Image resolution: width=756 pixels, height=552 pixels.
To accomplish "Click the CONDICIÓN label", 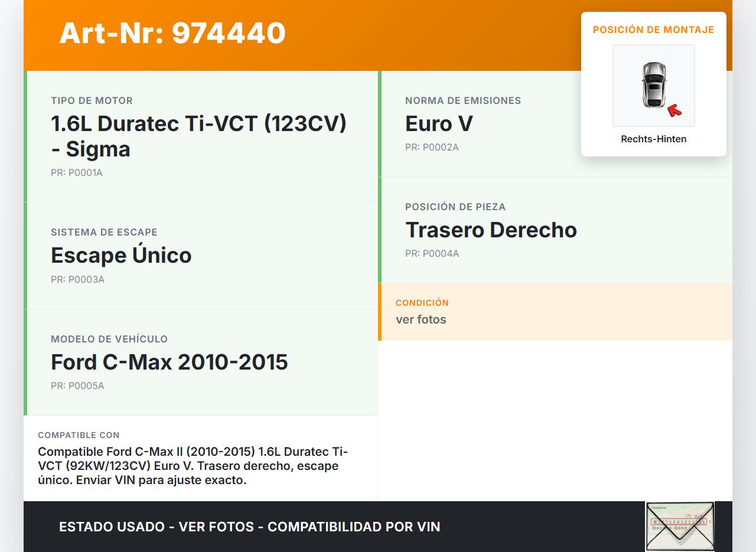I will (x=422, y=303).
